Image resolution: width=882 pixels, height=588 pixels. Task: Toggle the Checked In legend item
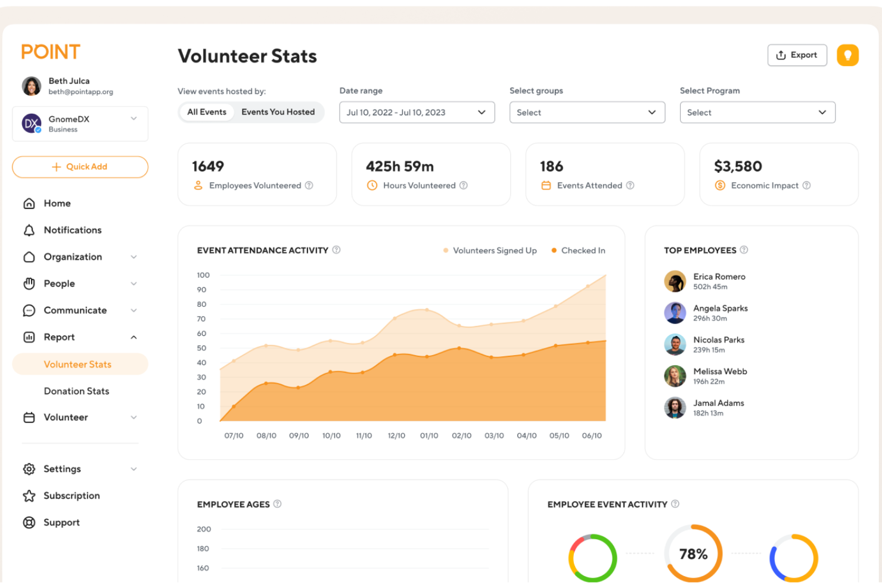click(x=577, y=250)
